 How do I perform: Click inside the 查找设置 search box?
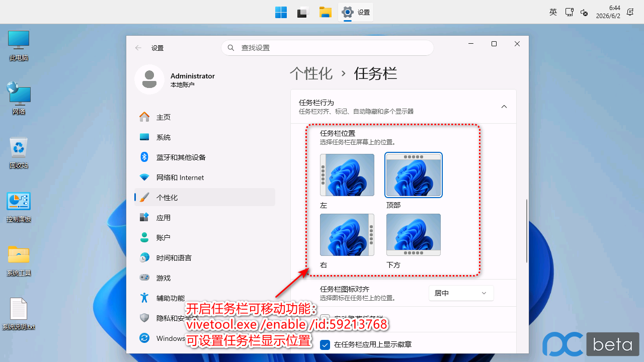pos(328,48)
